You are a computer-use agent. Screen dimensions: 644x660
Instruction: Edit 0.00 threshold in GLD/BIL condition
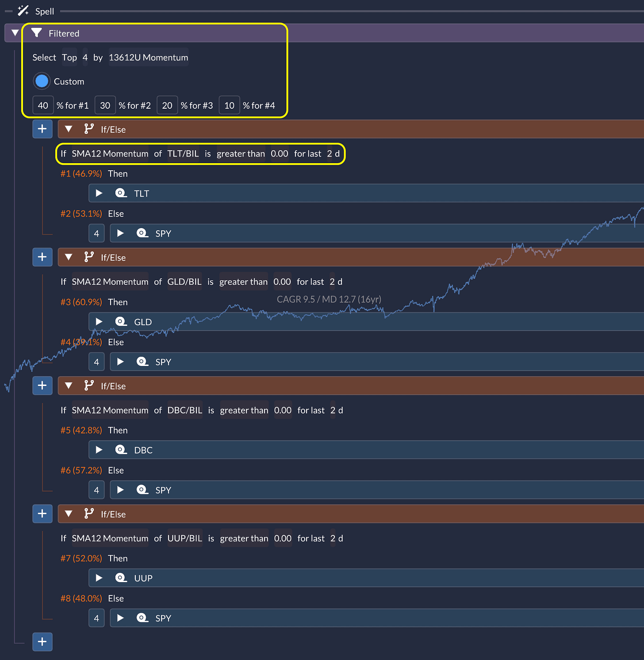click(282, 282)
